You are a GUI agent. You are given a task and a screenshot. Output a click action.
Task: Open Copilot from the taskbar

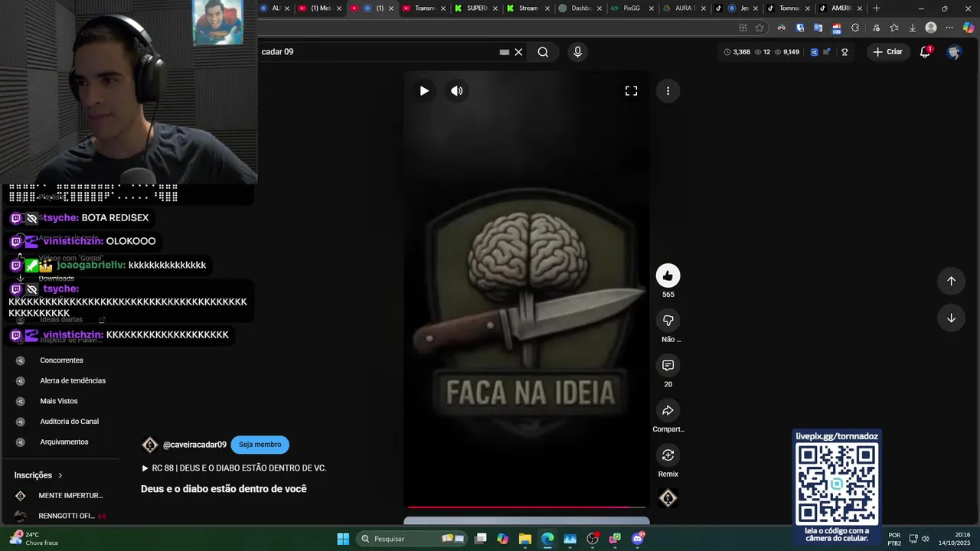tap(502, 539)
